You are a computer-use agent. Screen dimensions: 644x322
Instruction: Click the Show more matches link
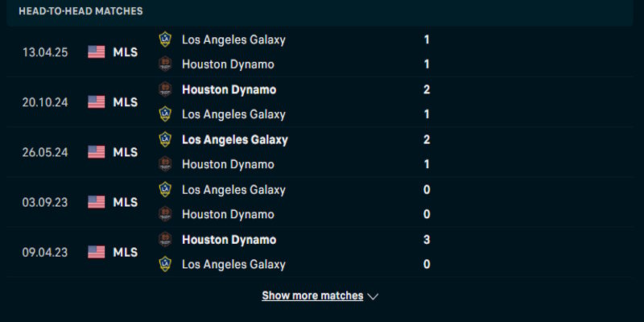[x=312, y=295]
